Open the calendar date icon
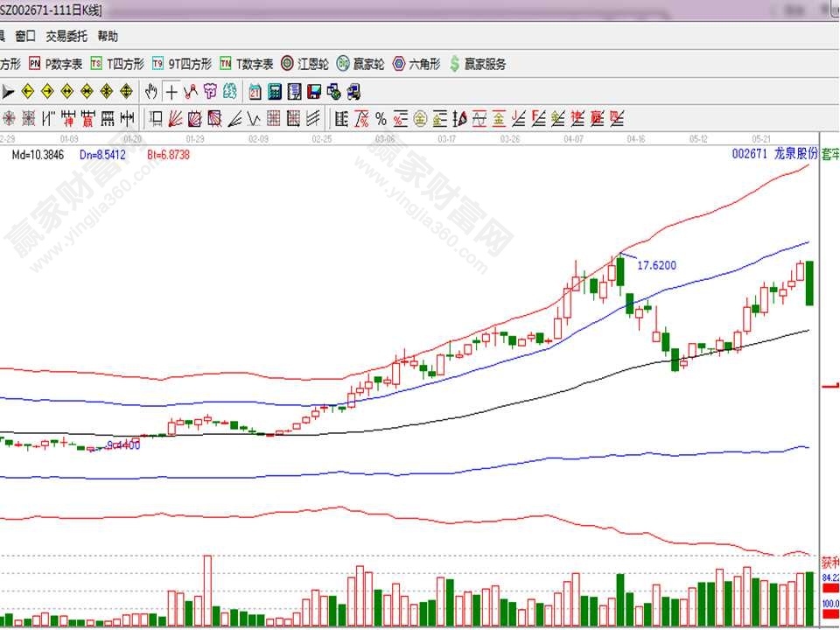Screen dimensions: 840x630 click(x=255, y=91)
